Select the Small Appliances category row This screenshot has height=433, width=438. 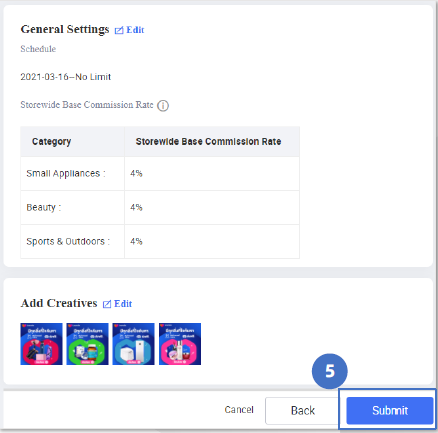(x=160, y=174)
